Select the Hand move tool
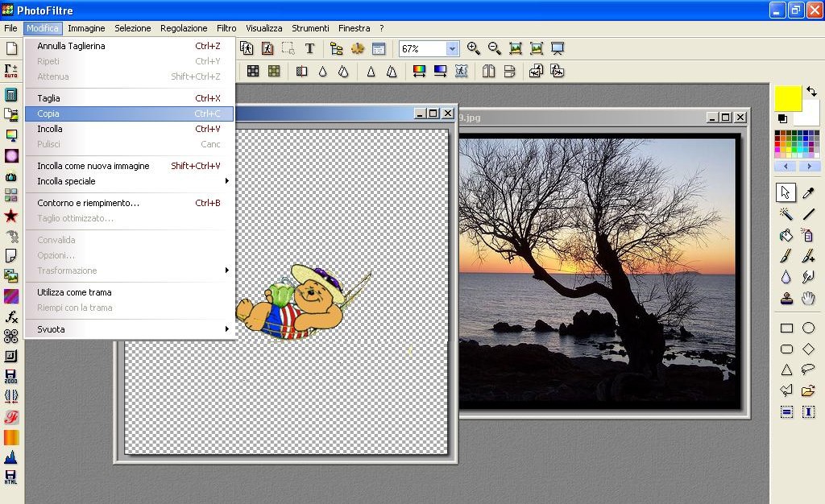825x504 pixels. click(808, 299)
